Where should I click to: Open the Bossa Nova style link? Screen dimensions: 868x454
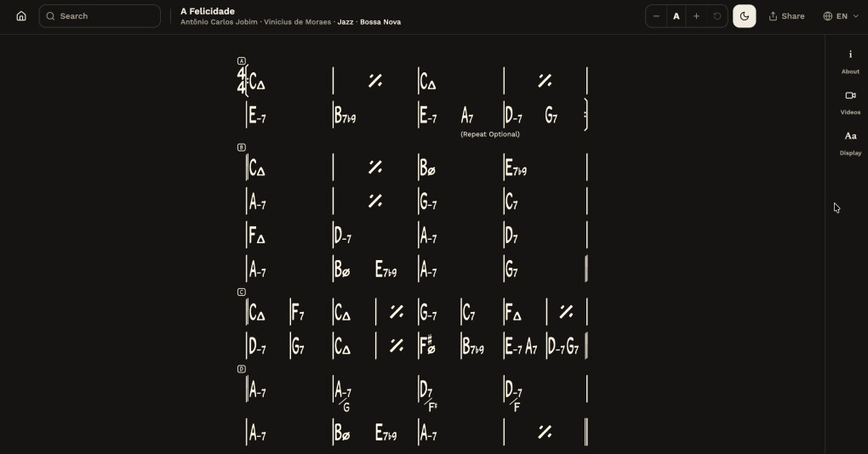click(x=380, y=22)
